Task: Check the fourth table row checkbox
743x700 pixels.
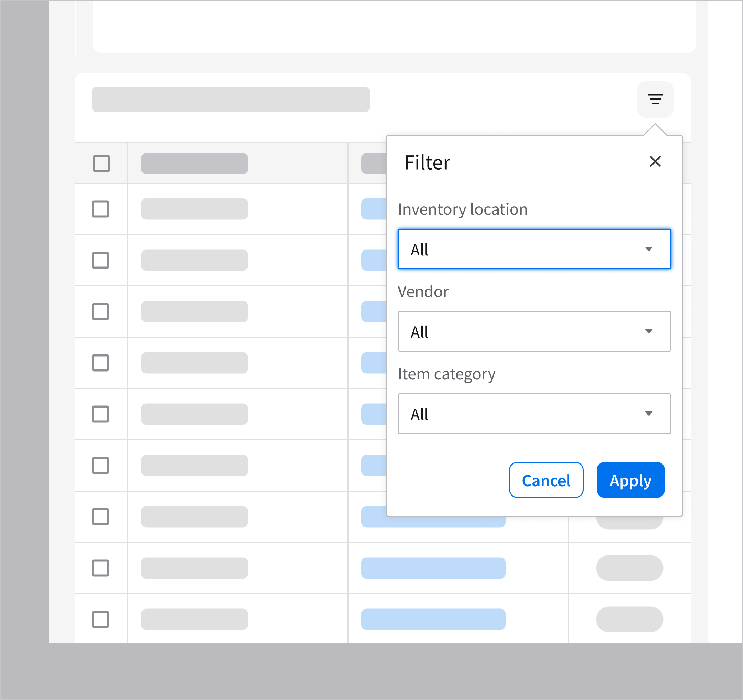Action: [100, 363]
